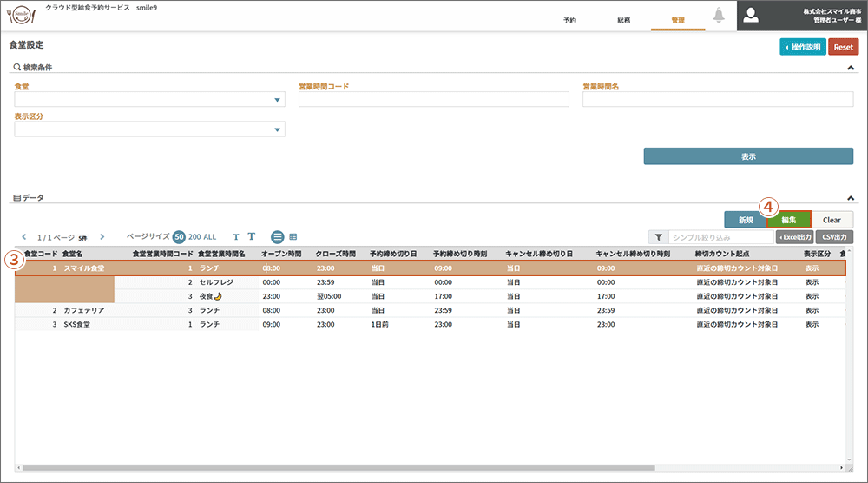Click the user profile avatar icon

[x=752, y=16]
